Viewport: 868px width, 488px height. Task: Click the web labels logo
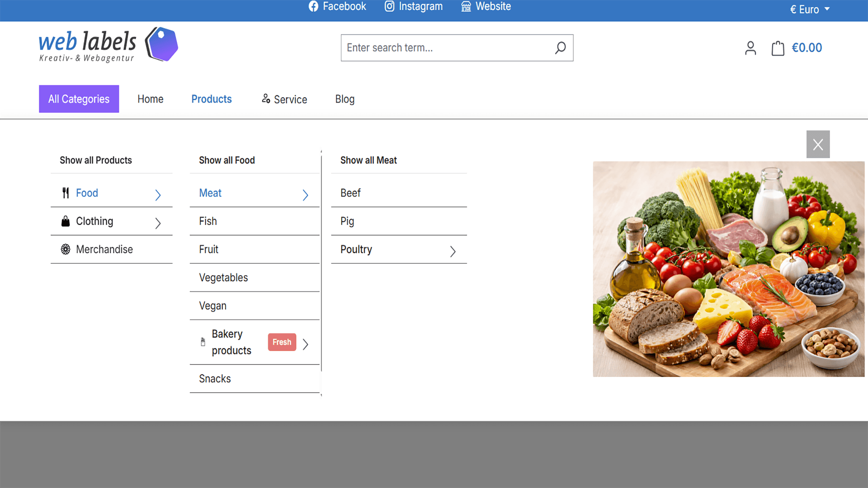pos(108,44)
